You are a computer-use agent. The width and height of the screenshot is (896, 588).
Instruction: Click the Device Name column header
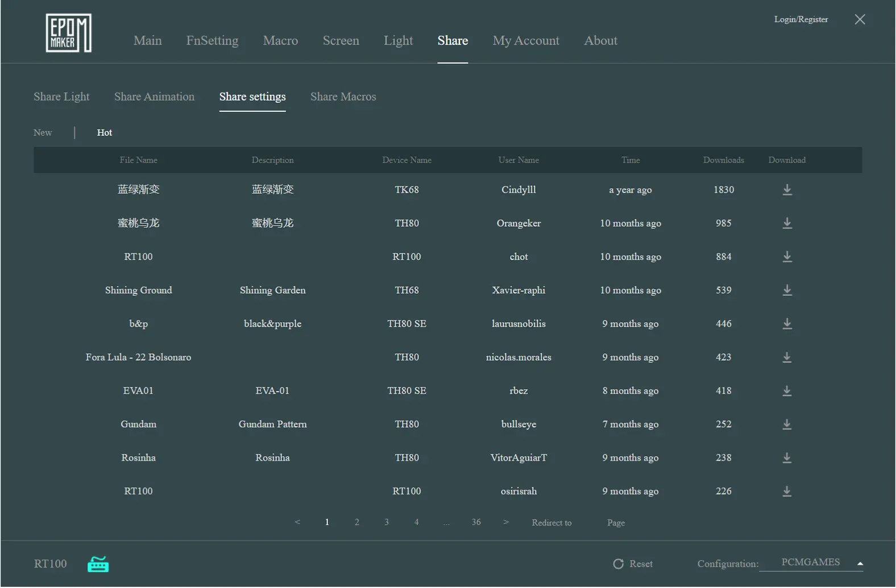point(406,160)
